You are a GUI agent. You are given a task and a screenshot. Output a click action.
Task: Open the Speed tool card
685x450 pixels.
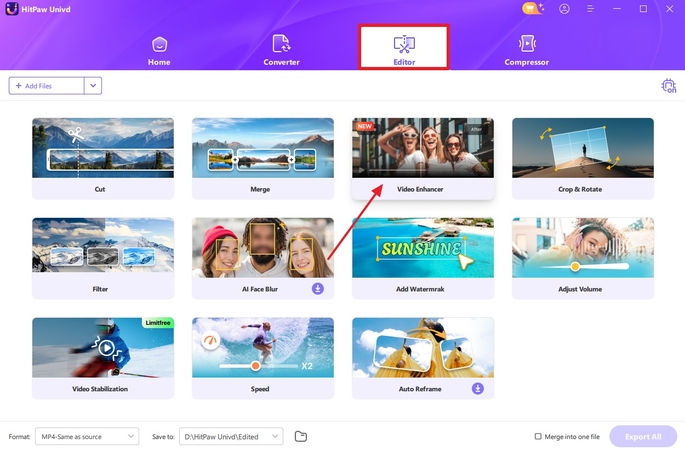click(263, 358)
